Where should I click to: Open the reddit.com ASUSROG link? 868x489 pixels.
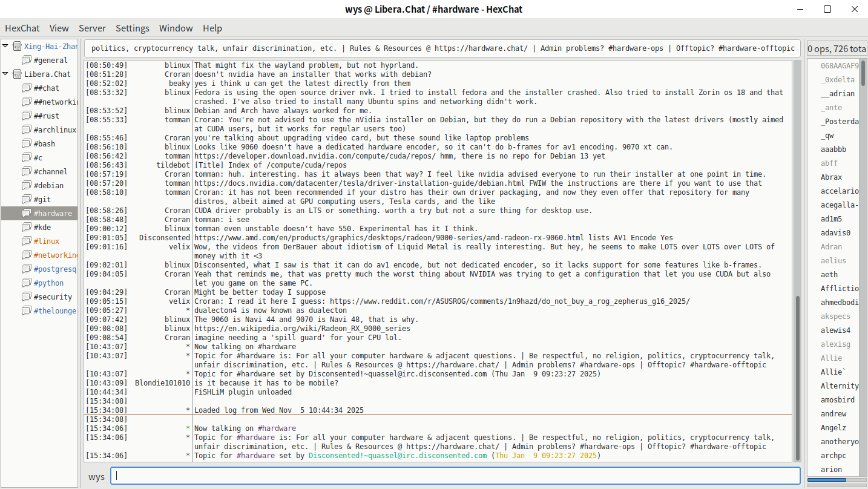tap(510, 301)
